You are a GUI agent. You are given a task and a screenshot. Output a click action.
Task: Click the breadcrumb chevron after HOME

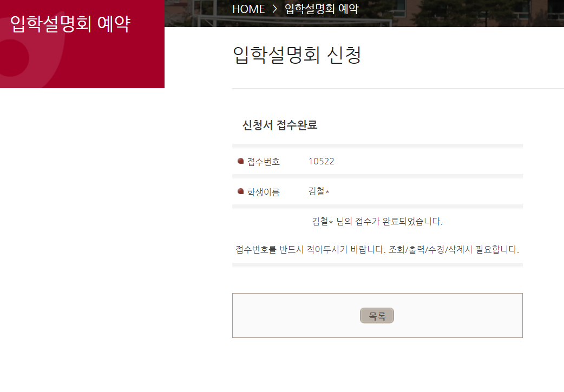pos(274,9)
